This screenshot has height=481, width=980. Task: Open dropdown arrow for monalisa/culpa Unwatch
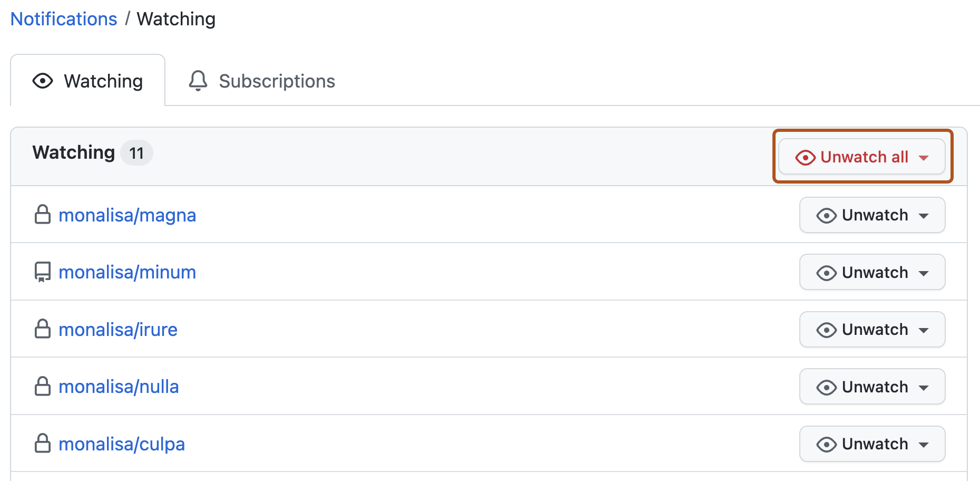[x=924, y=445]
